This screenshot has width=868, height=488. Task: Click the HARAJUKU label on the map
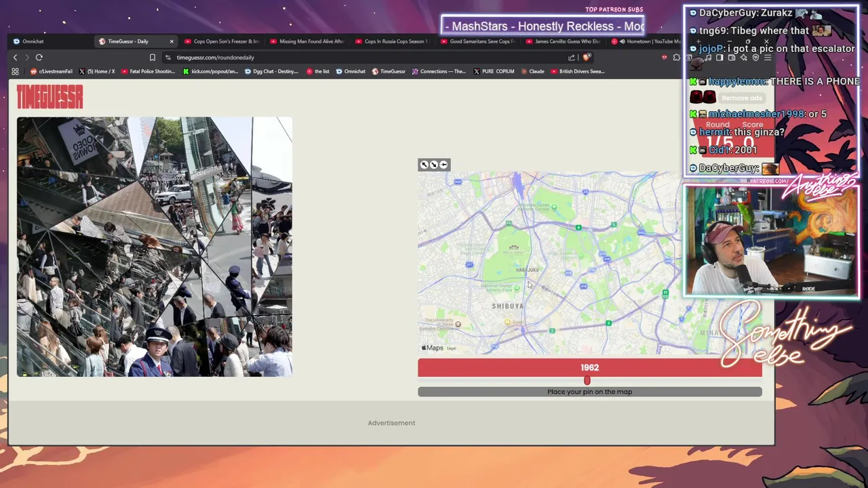(528, 270)
